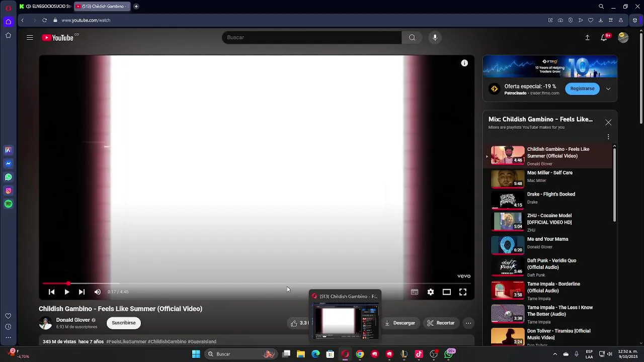This screenshot has height=362, width=644.
Task: Open Opera easy setup sliders icon
Action: tap(611, 20)
